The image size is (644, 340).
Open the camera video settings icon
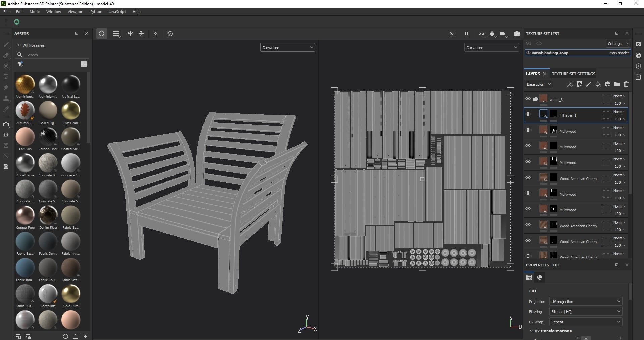click(503, 34)
